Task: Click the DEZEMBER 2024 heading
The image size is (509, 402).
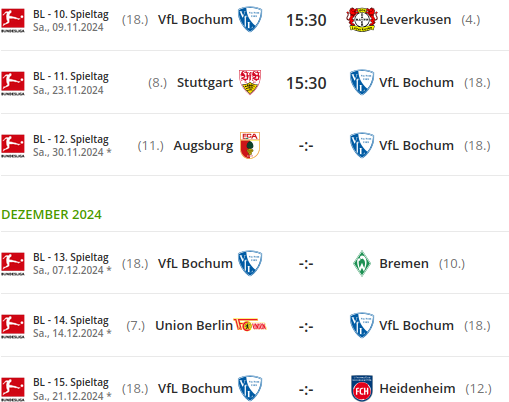Action: (51, 214)
